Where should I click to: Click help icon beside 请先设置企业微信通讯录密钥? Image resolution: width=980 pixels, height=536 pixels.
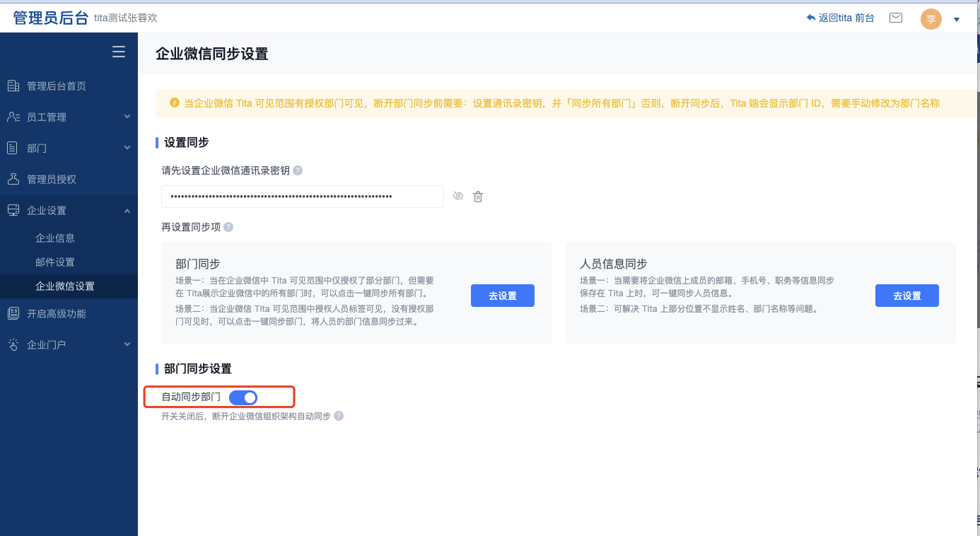click(x=298, y=170)
